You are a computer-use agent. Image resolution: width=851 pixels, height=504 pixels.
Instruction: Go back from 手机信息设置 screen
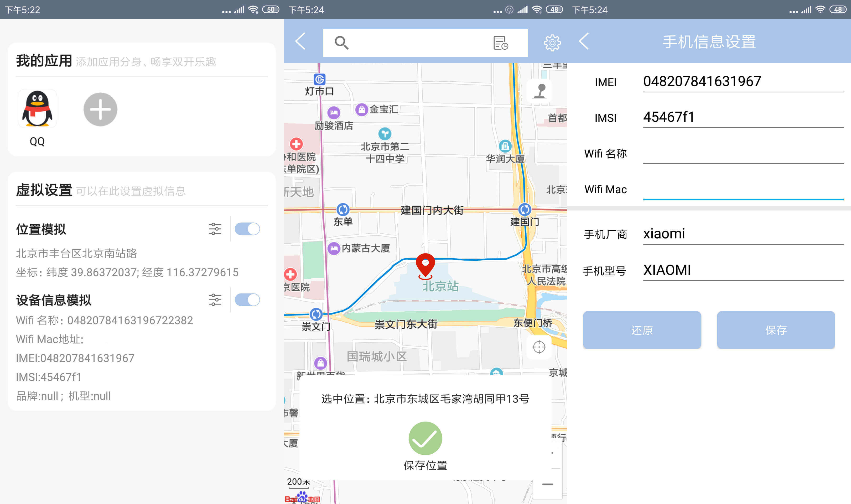[584, 42]
